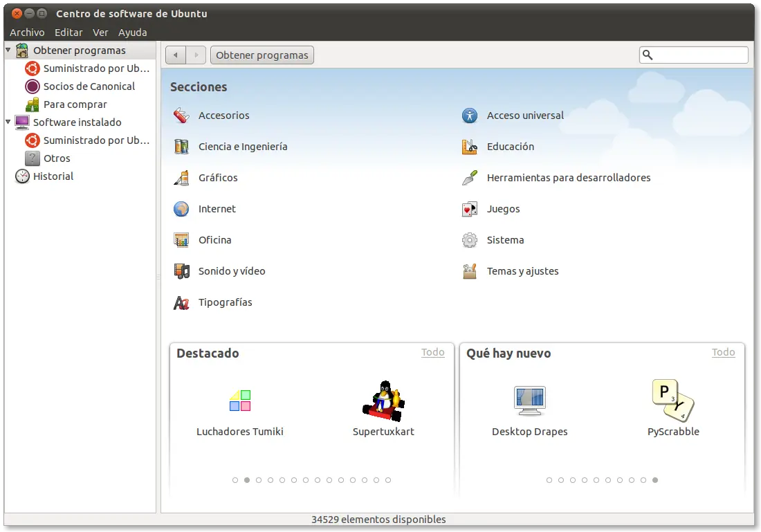
Task: Click the Supertuxkart name text
Action: point(383,432)
